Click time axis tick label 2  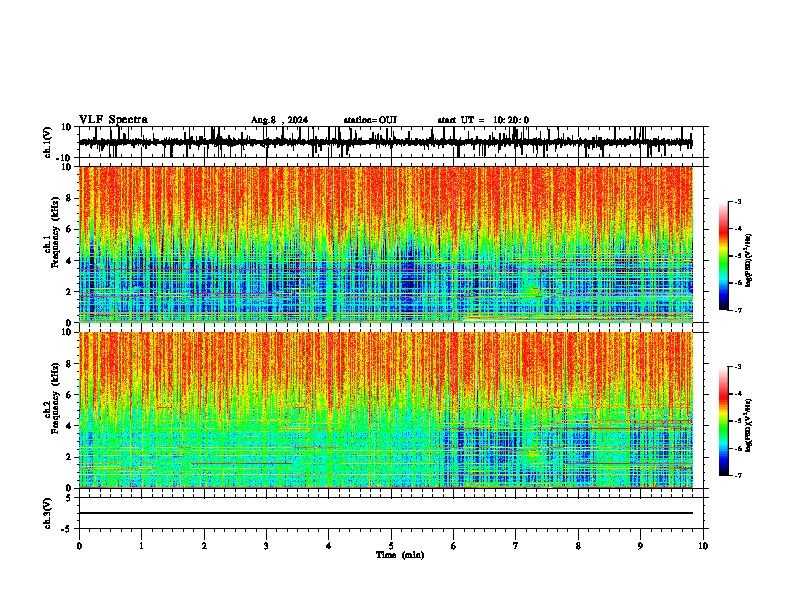[204, 546]
